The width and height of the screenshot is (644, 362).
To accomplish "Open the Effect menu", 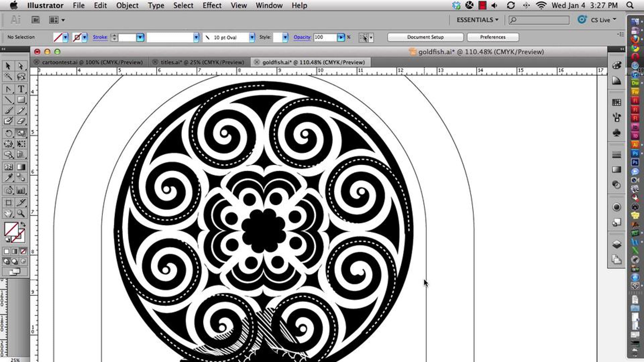I will (x=212, y=5).
